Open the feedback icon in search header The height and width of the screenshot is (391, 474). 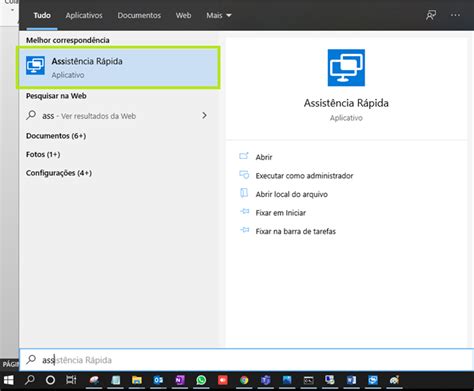click(431, 15)
